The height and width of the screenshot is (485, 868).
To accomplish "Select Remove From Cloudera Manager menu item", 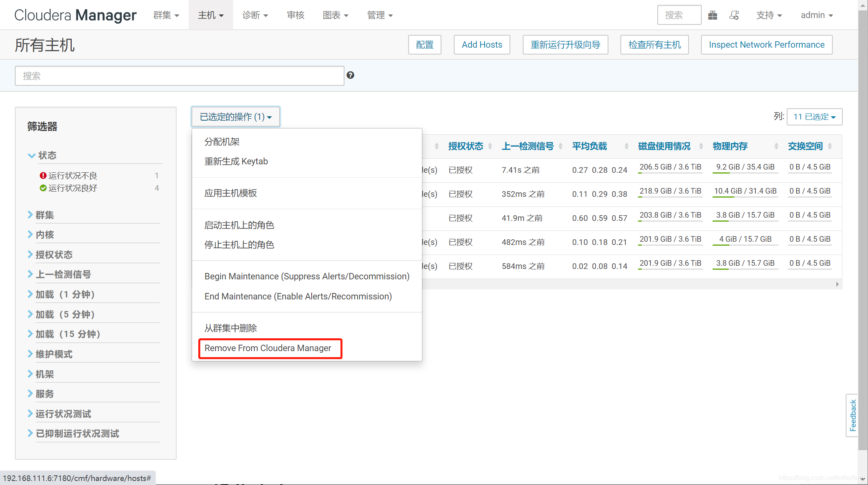I will [268, 348].
